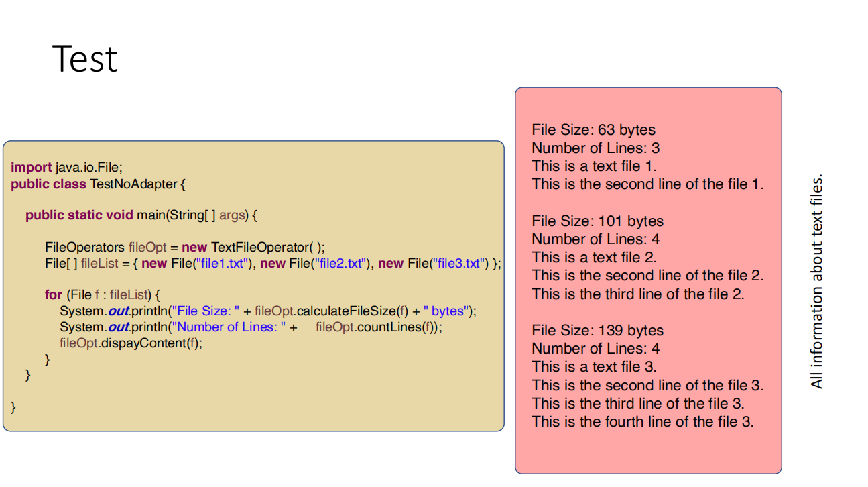Click the fourth line of file 3 text

pyautogui.click(x=643, y=421)
